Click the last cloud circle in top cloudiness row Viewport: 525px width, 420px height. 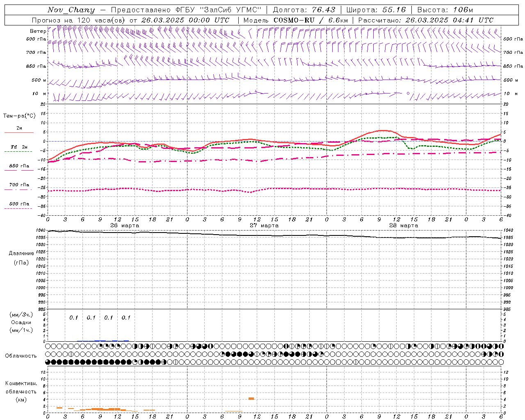501,346
